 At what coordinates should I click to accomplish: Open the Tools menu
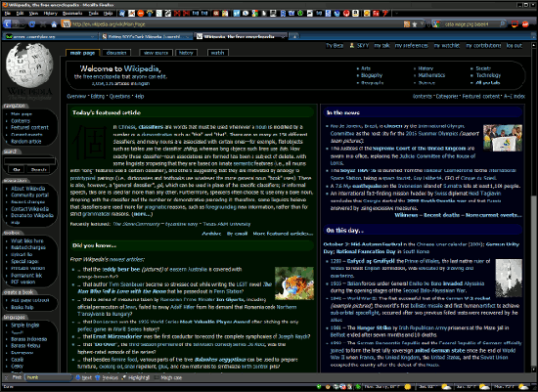pos(93,14)
